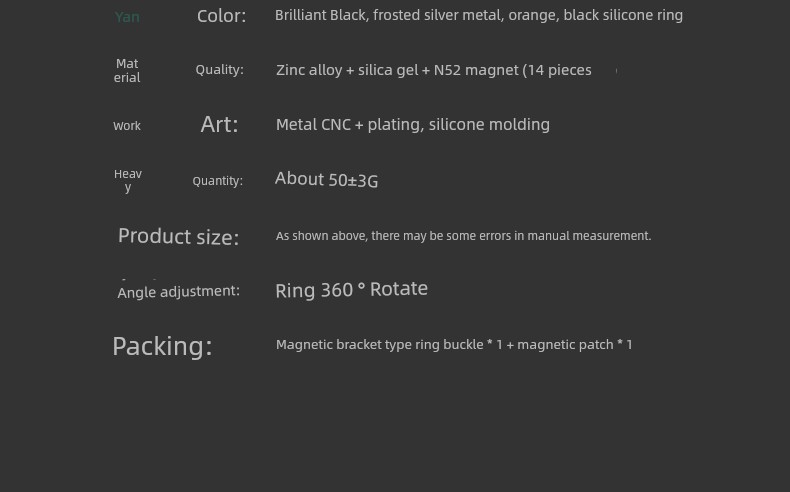
Task: Select the "Quantity:" label
Action: (217, 181)
